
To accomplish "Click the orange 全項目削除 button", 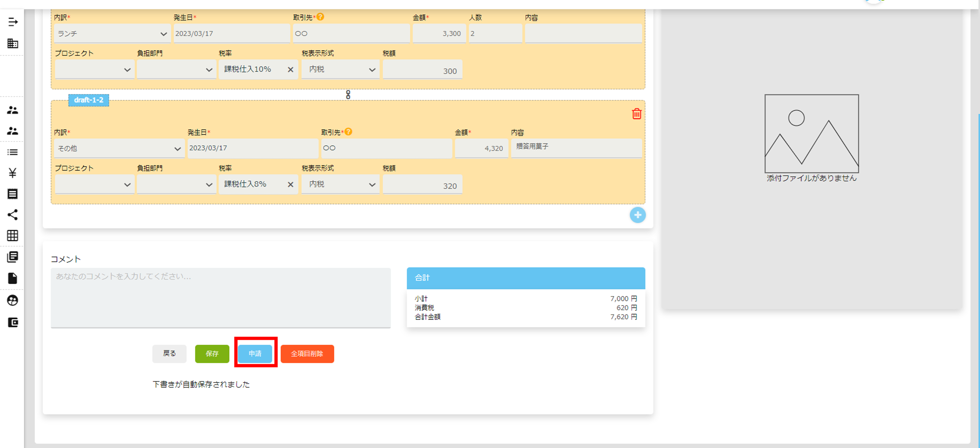I will point(307,353).
